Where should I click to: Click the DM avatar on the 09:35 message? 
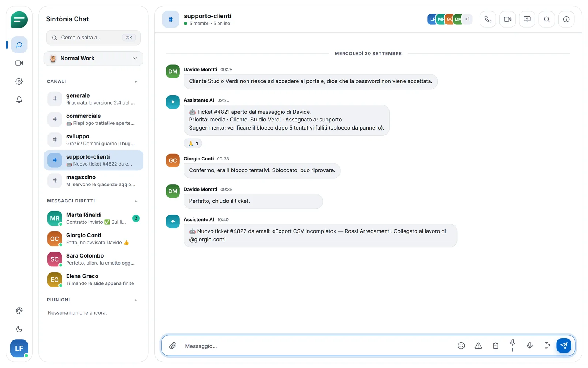pos(173,191)
